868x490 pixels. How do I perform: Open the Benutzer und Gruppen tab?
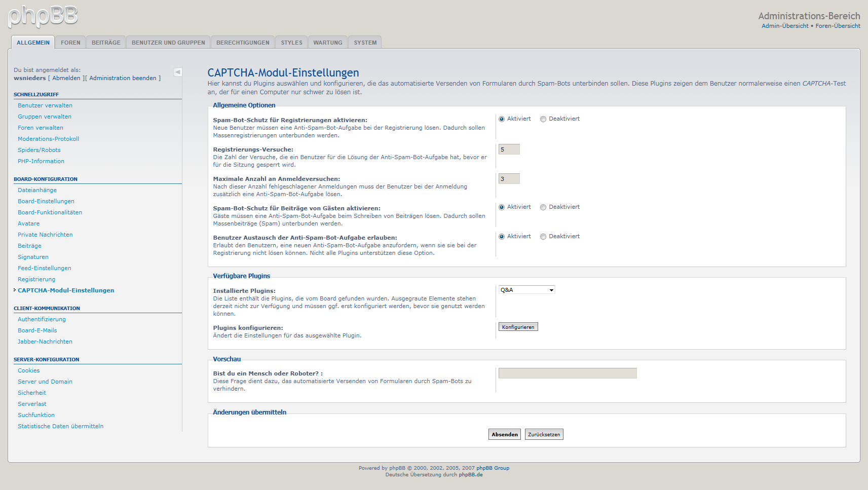[168, 43]
